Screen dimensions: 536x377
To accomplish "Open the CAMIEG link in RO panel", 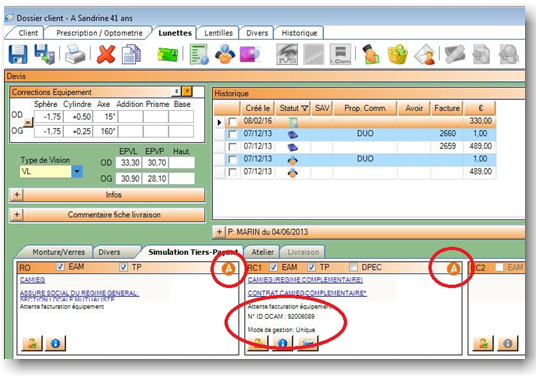I will tap(32, 280).
